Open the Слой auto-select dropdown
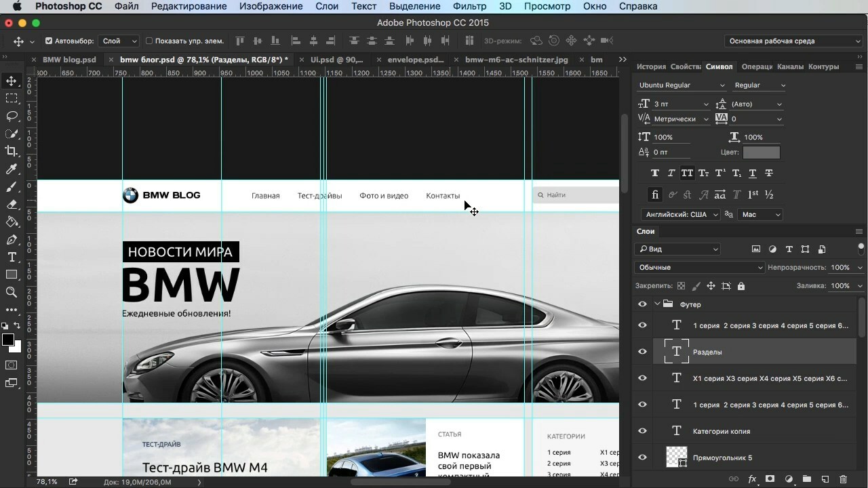 click(119, 41)
